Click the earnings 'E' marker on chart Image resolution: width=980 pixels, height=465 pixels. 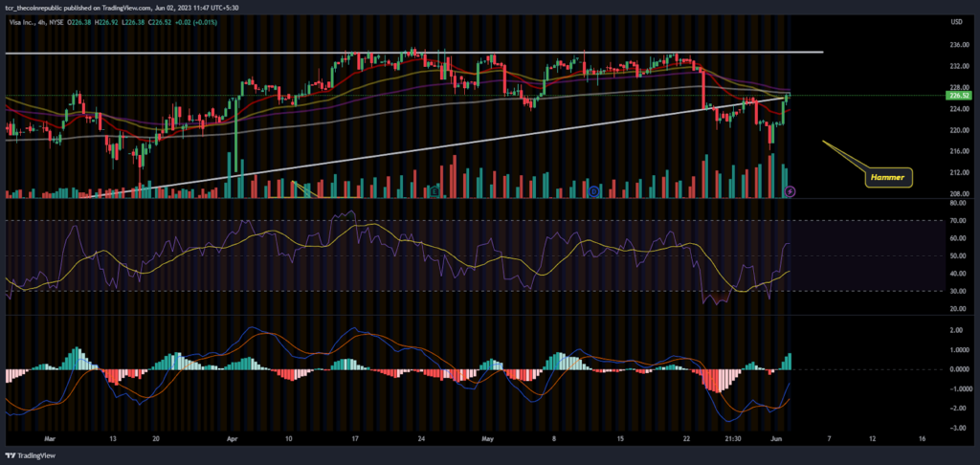[434, 191]
